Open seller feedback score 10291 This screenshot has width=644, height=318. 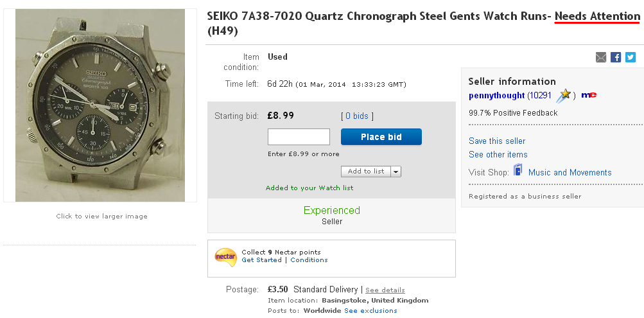tap(539, 95)
